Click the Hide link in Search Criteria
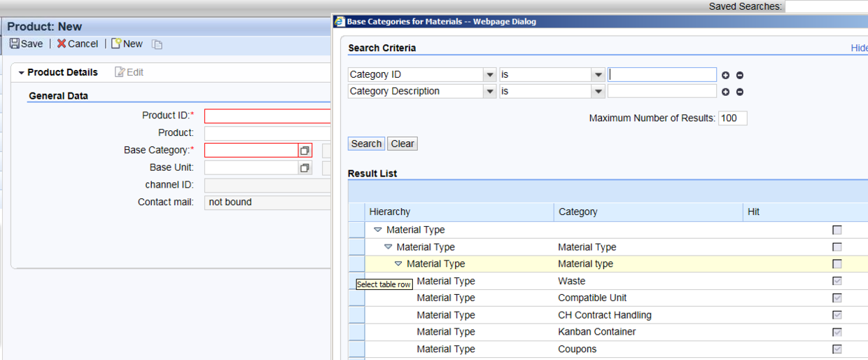 coord(859,48)
